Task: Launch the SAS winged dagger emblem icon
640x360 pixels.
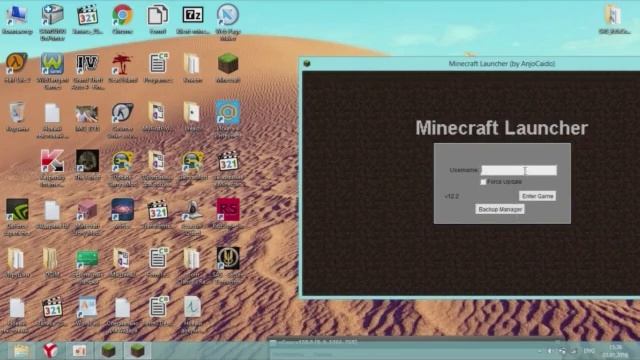Action: (x=228, y=258)
